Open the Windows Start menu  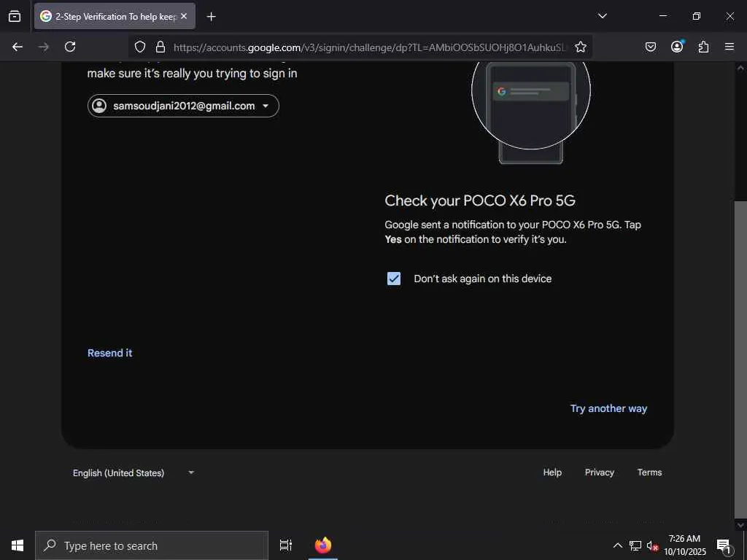(18, 545)
